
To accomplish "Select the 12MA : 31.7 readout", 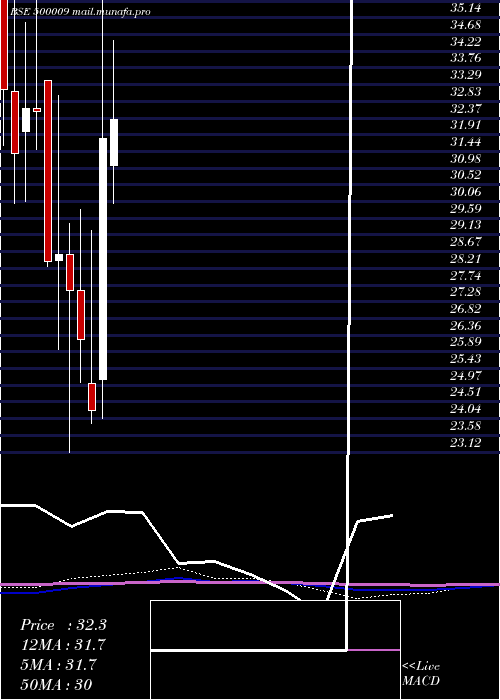I will pos(63,645).
